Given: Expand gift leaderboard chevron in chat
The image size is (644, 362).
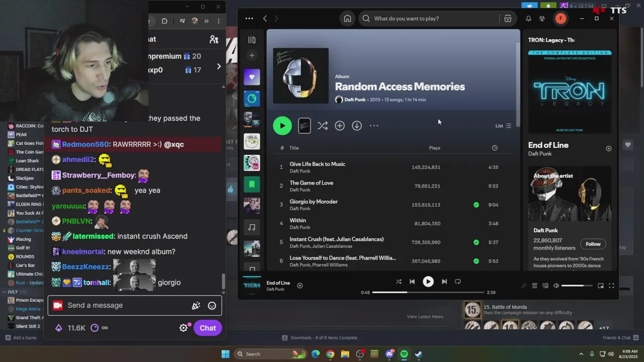Looking at the screenshot, I should pos(218,66).
